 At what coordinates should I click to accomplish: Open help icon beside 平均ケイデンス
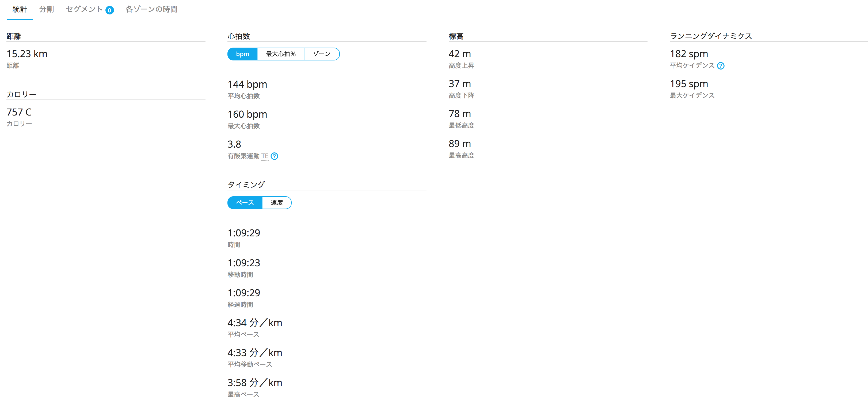coord(720,66)
